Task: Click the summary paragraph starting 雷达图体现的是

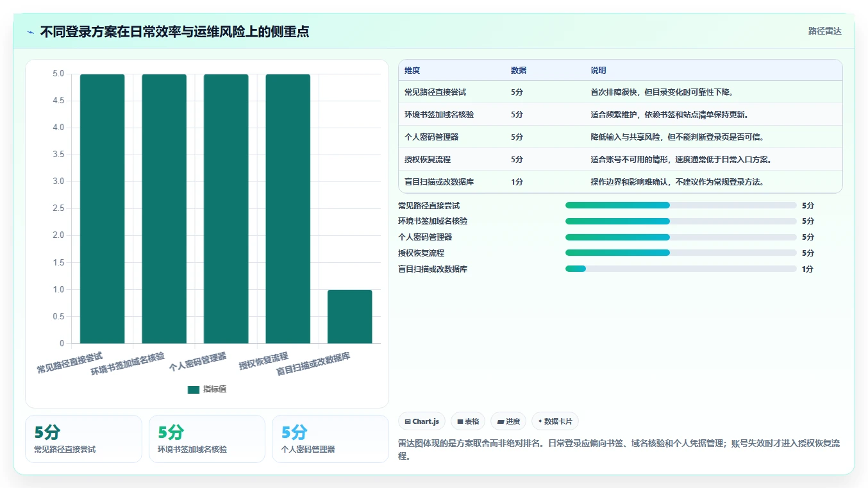Action: coord(619,450)
